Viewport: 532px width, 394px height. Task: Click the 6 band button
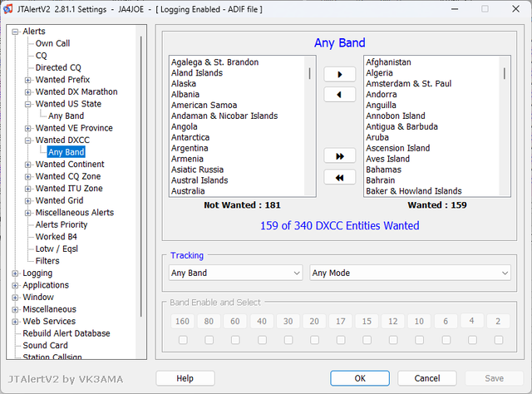pos(446,321)
